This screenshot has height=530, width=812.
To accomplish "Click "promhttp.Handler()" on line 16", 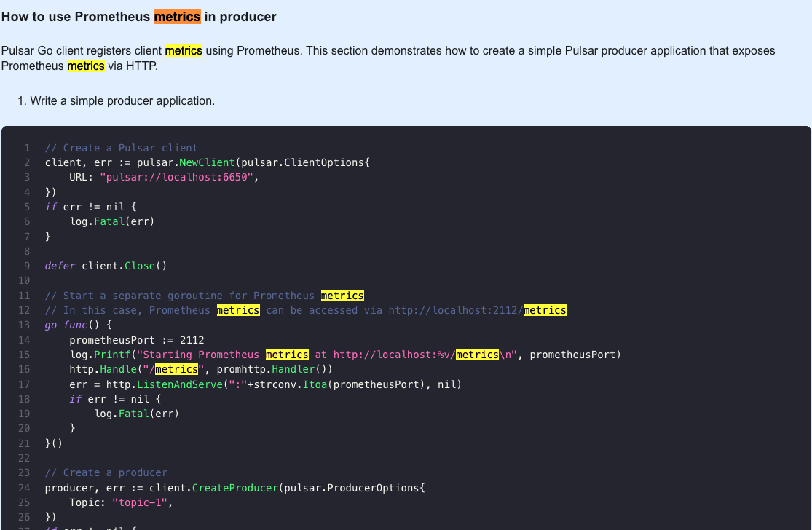I will [275, 369].
